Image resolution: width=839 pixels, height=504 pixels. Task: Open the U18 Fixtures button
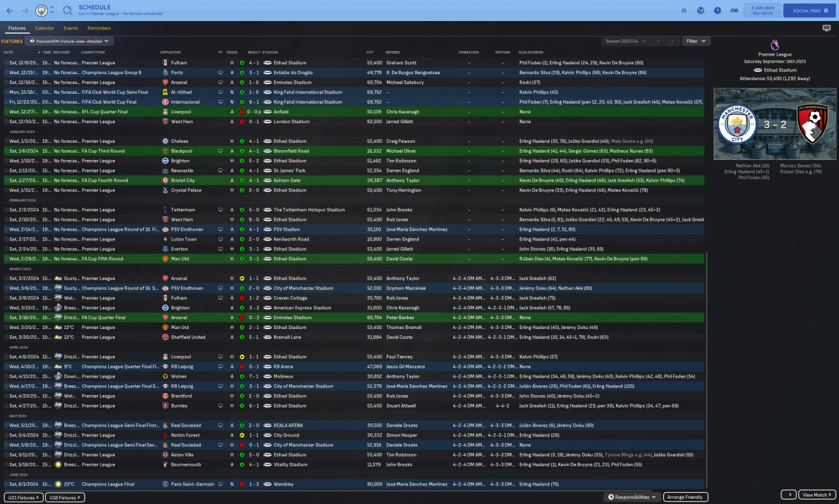pos(64,497)
